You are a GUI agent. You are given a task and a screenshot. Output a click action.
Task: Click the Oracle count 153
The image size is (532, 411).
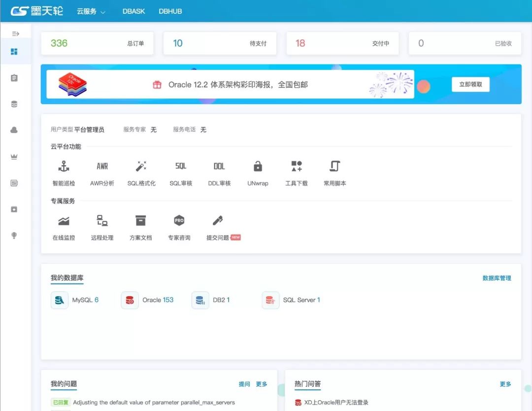coord(168,300)
